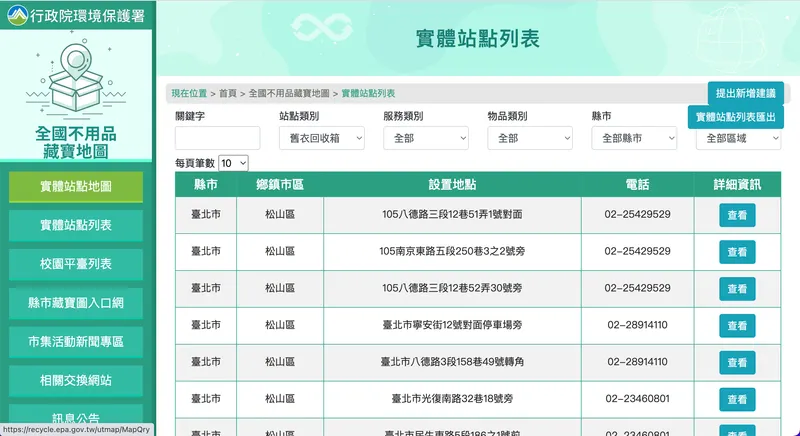Click 行政院環境保護署 header title
Screen dimensions: 800x436
point(88,16)
